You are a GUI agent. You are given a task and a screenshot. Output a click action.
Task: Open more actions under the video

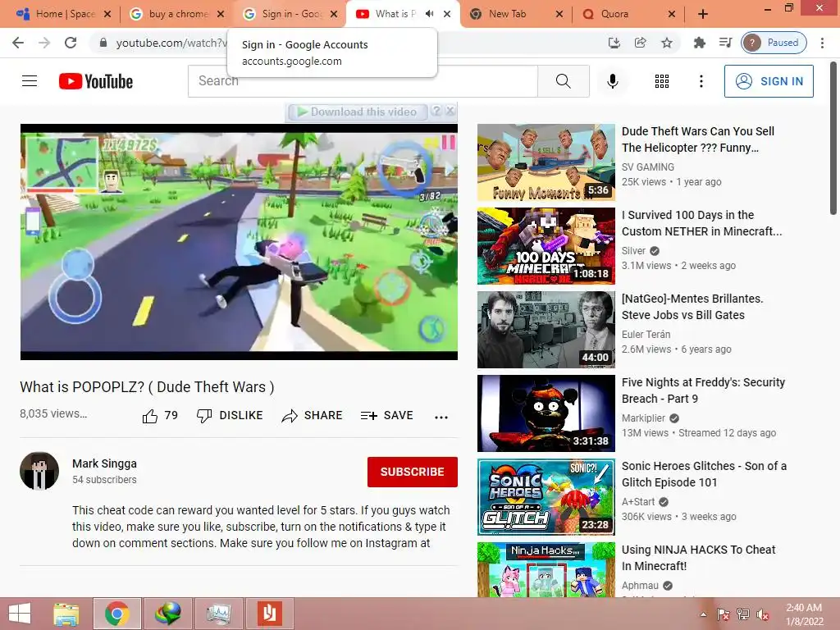click(x=441, y=417)
